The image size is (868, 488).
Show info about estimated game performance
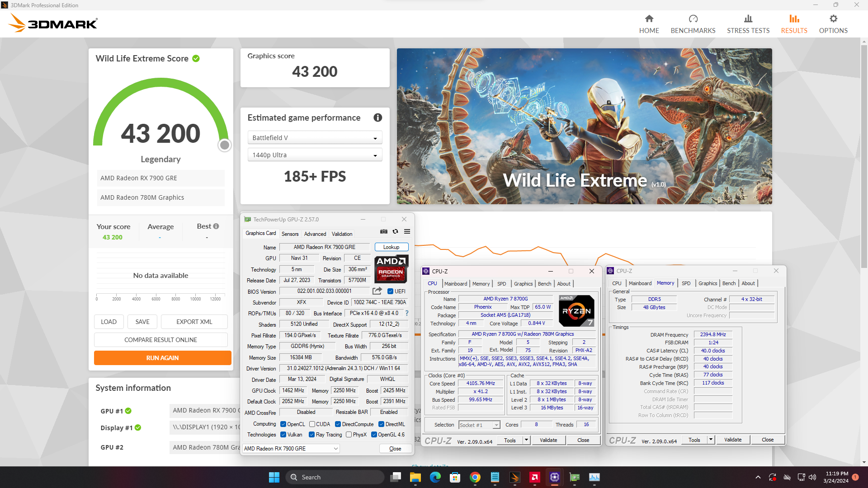(377, 117)
